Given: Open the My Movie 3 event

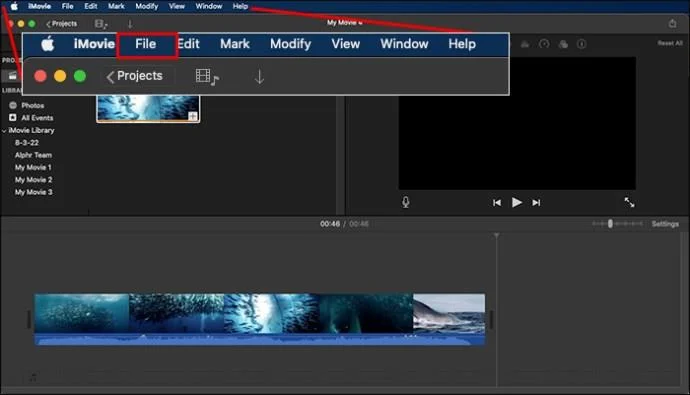Looking at the screenshot, I should (x=33, y=192).
